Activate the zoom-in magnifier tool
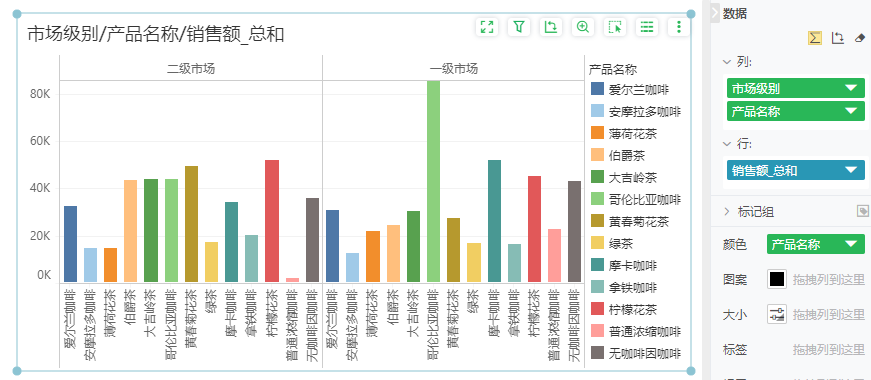 coord(583,27)
